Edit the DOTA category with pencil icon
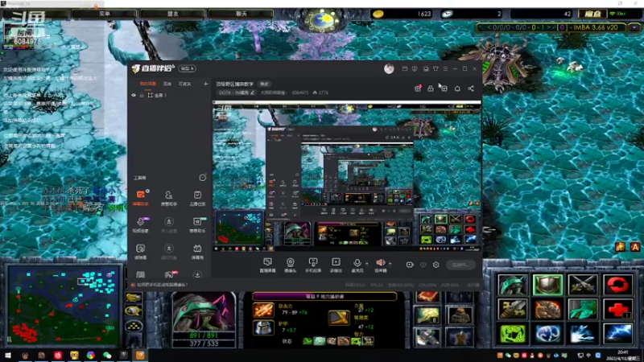Screen dimensions: 644x362 click(x=253, y=93)
